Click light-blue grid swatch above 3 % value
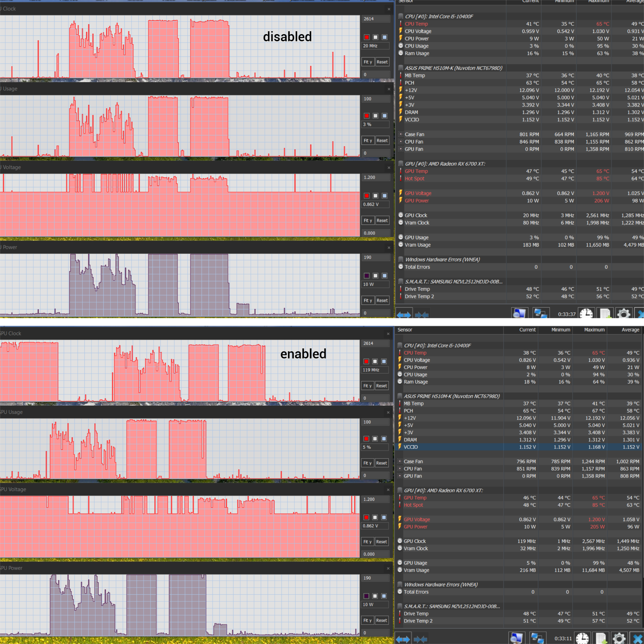This screenshot has width=644, height=644. [x=384, y=116]
